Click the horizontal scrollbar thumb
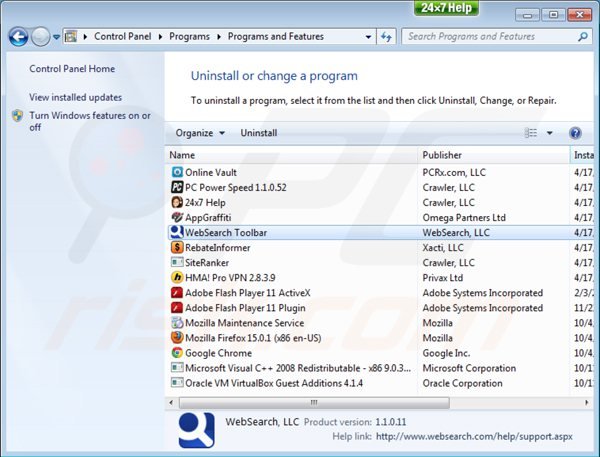Screen dimensions: 600x457 (314, 403)
